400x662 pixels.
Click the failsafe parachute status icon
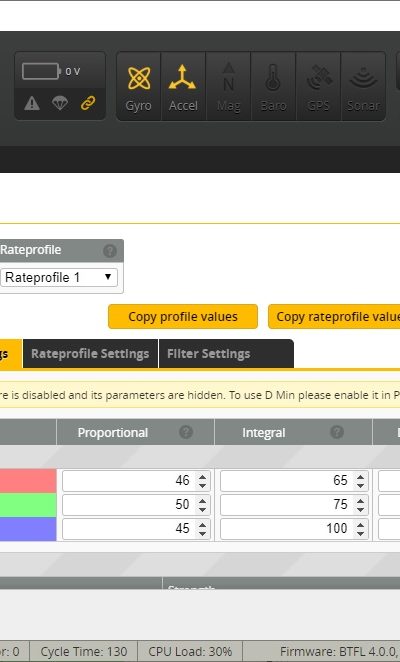[x=60, y=103]
